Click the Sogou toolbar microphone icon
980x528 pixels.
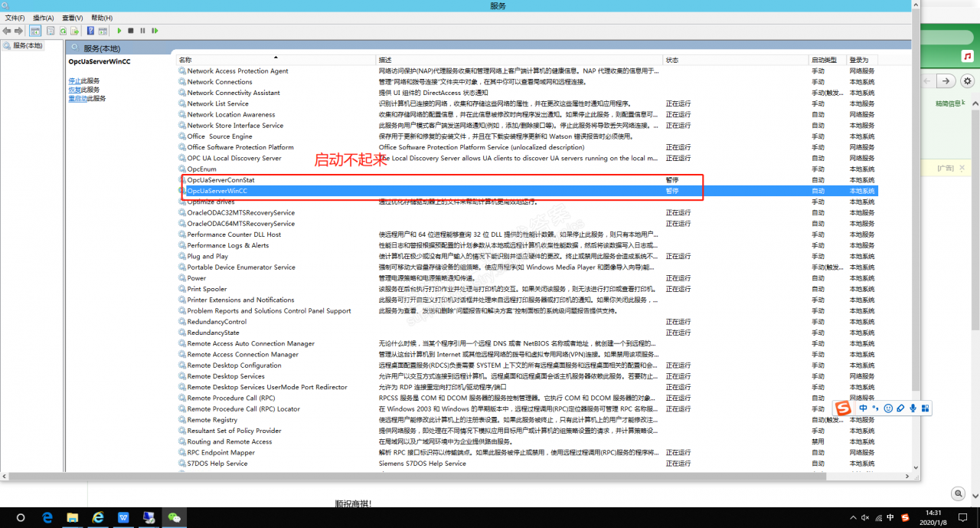pos(913,408)
